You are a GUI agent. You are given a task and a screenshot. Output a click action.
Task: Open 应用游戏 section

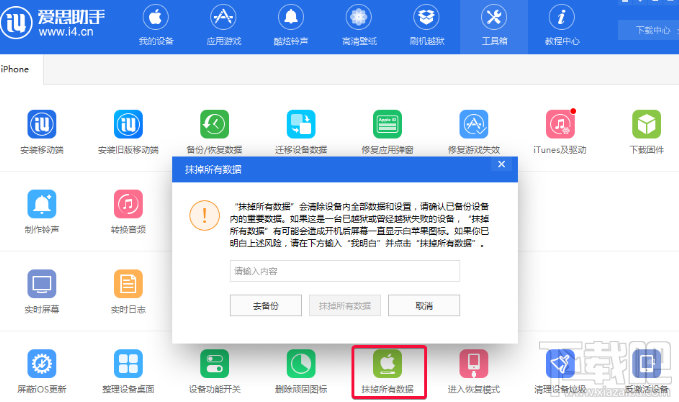pyautogui.click(x=223, y=25)
